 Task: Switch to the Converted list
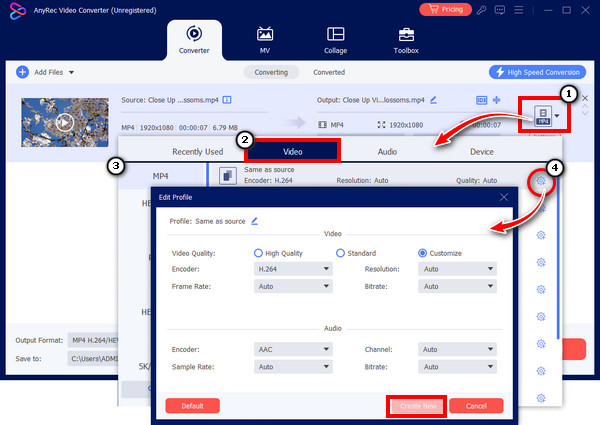click(x=329, y=72)
